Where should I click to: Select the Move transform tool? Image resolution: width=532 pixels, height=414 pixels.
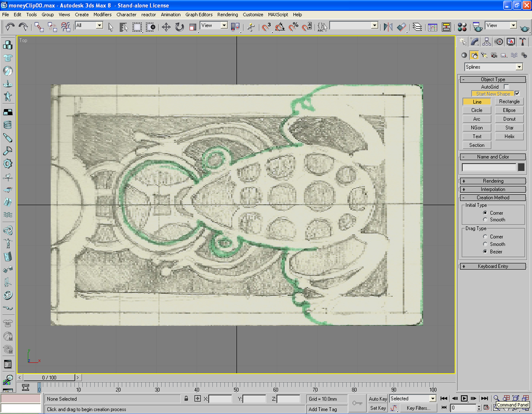pyautogui.click(x=166, y=27)
